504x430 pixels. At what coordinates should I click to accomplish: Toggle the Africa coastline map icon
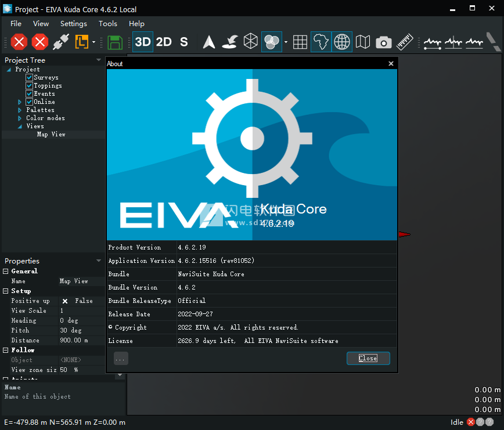[x=321, y=42]
